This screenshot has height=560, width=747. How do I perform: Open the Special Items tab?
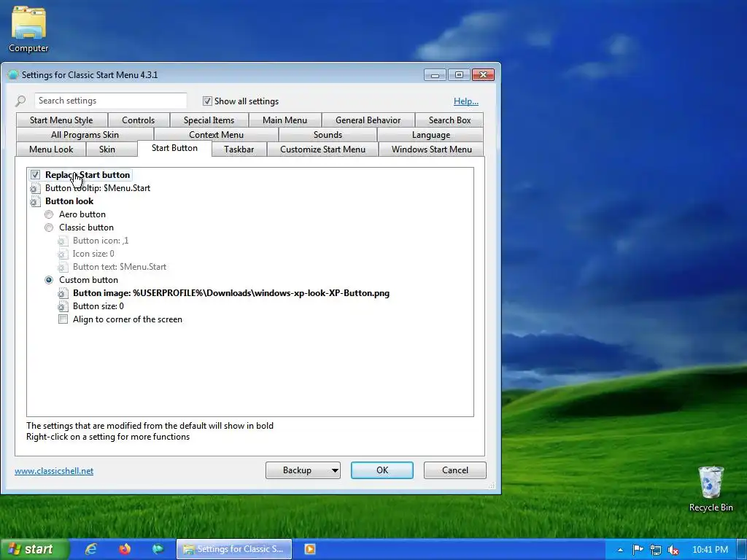209,120
